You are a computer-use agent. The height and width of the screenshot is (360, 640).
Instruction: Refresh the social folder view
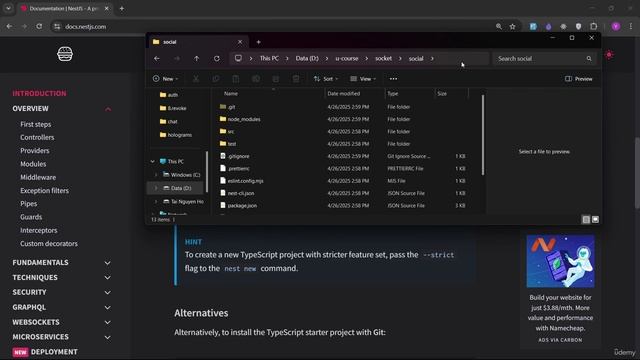[217, 58]
